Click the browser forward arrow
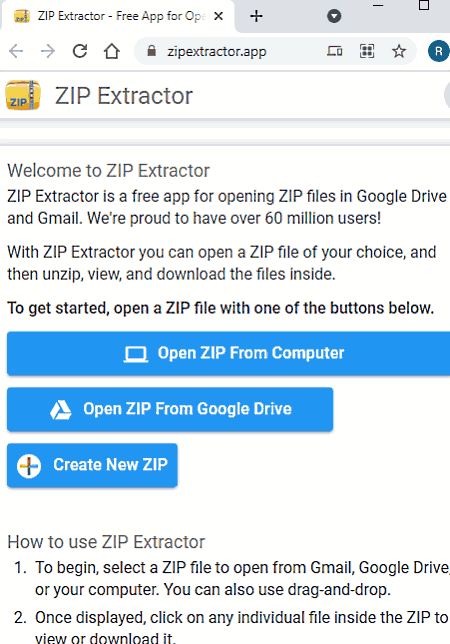This screenshot has width=450, height=644. tap(48, 51)
